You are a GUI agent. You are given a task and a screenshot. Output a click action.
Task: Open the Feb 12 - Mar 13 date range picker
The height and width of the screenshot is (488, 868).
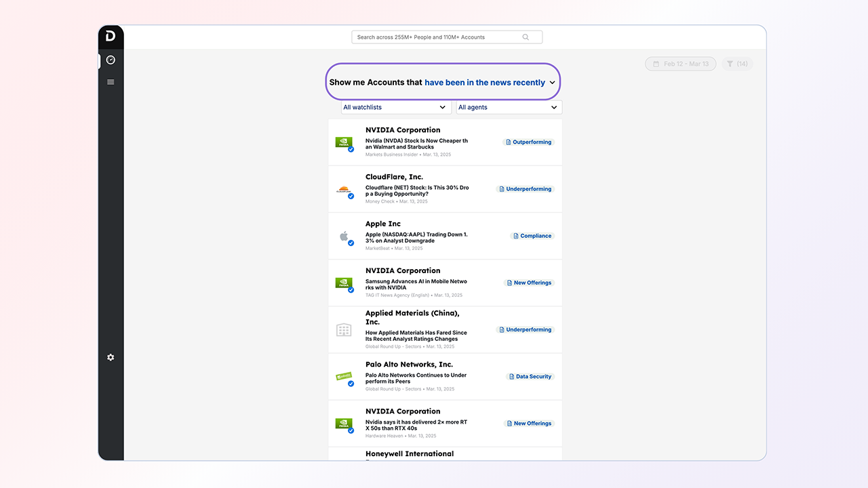pyautogui.click(x=680, y=64)
